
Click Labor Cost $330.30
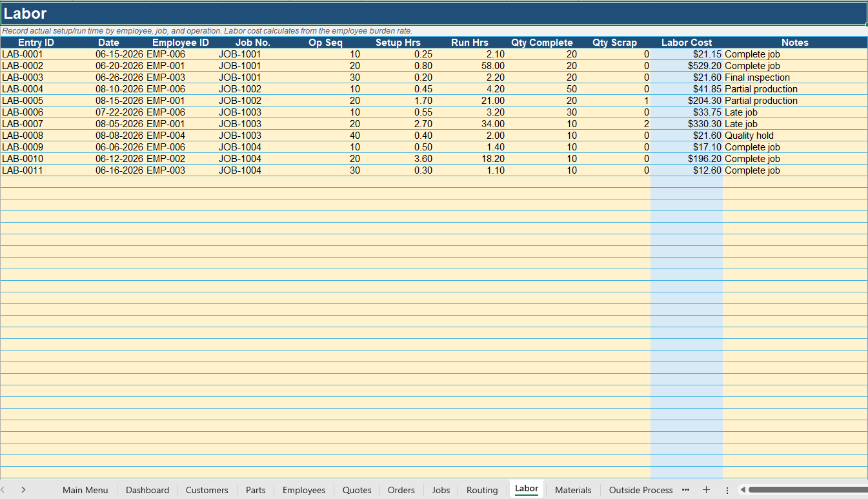click(687, 124)
